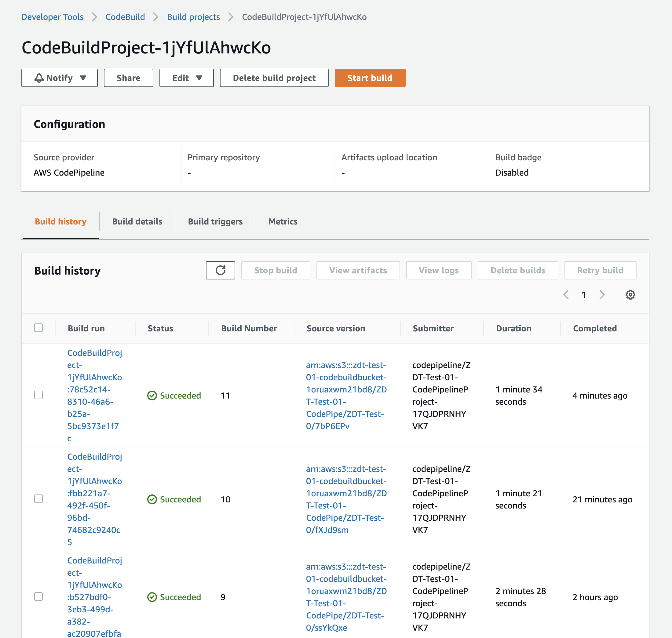Viewport: 672px width, 638px height.
Task: Open the Build projects breadcrumb link
Action: 193,17
